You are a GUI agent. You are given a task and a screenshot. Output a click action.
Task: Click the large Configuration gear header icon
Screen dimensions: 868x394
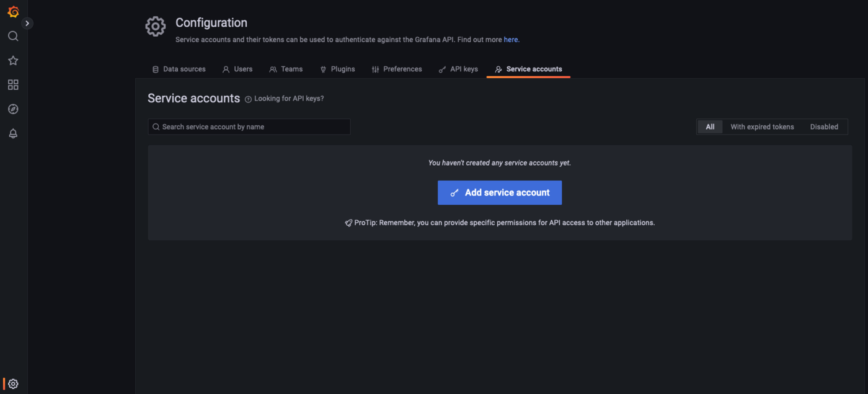point(155,25)
